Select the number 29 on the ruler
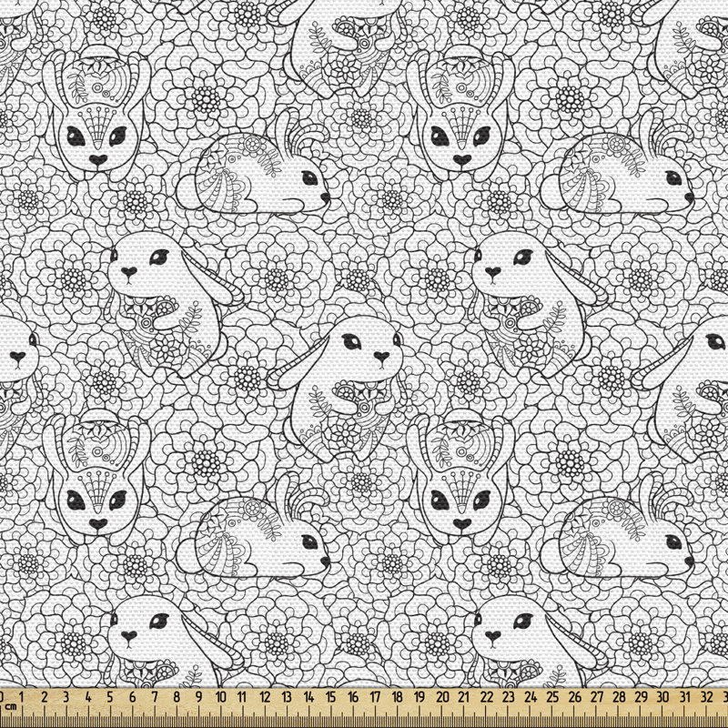 (642, 697)
